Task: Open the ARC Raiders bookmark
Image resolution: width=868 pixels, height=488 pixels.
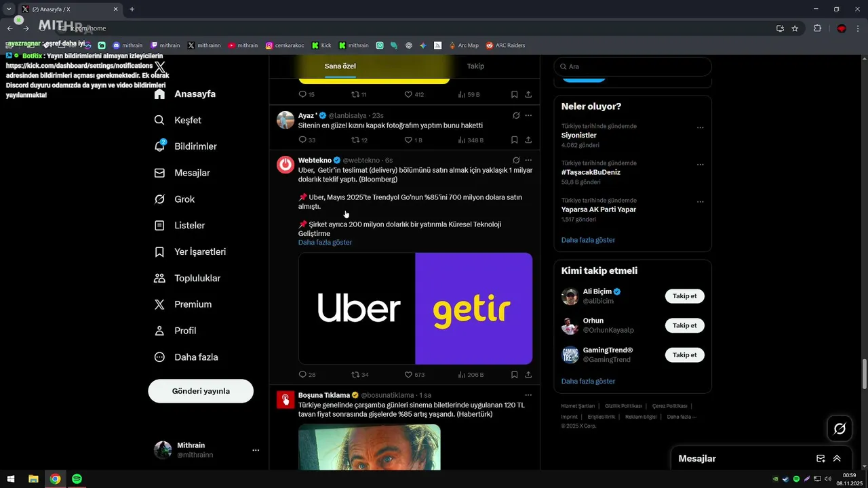Action: click(x=505, y=45)
